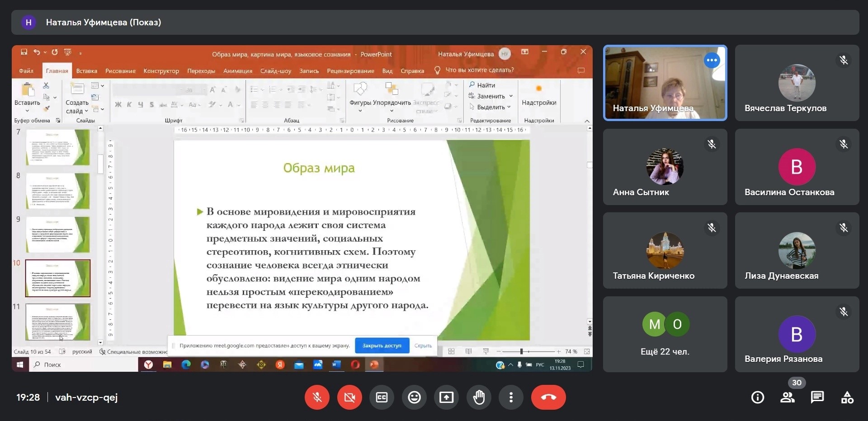Open the PowerPoint comments pane icon
The image size is (868, 421).
pos(581,70)
